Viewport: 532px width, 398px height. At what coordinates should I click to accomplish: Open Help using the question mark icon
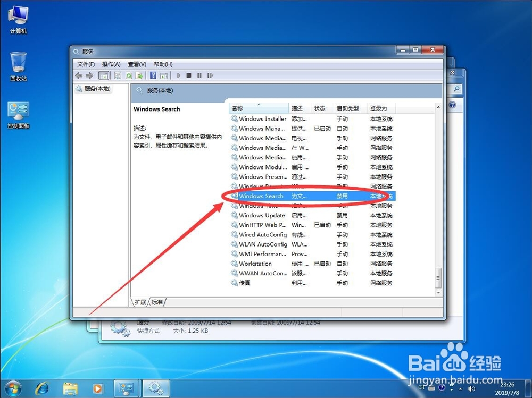(153, 75)
